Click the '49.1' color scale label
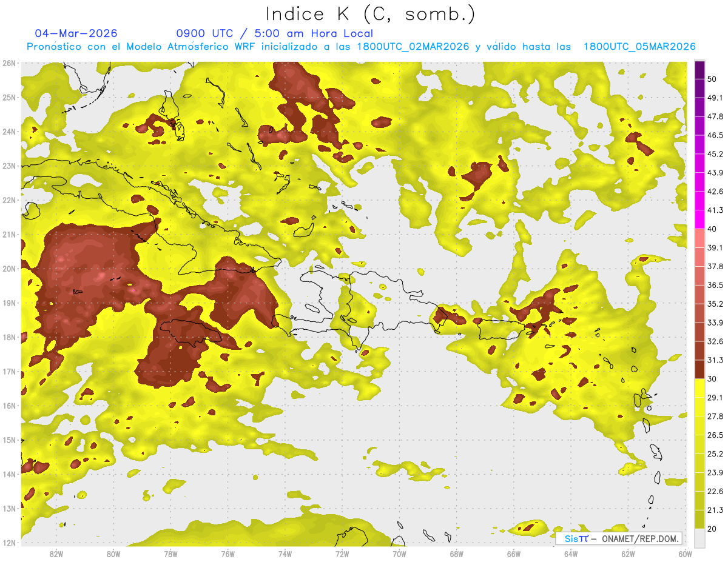728x562 pixels. 715,98
